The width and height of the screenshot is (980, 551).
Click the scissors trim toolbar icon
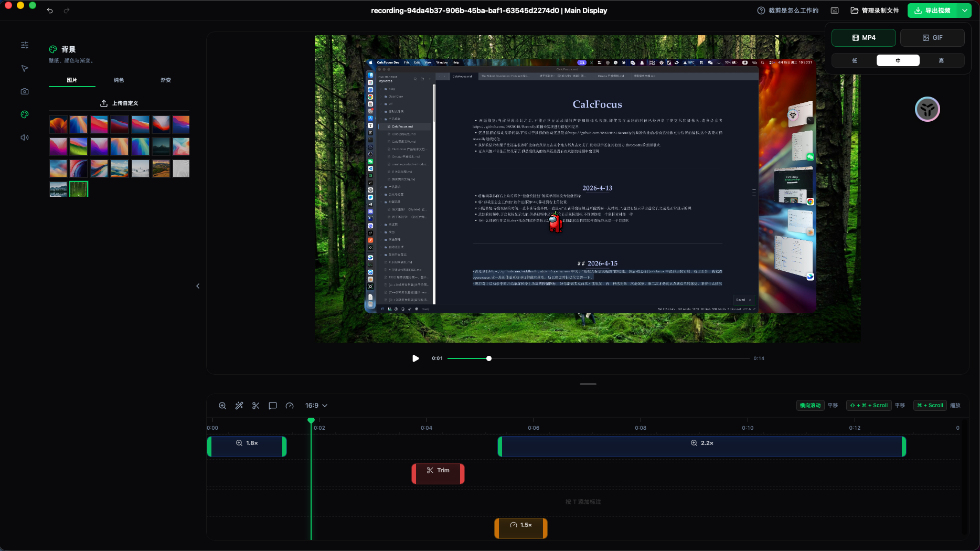(x=256, y=406)
